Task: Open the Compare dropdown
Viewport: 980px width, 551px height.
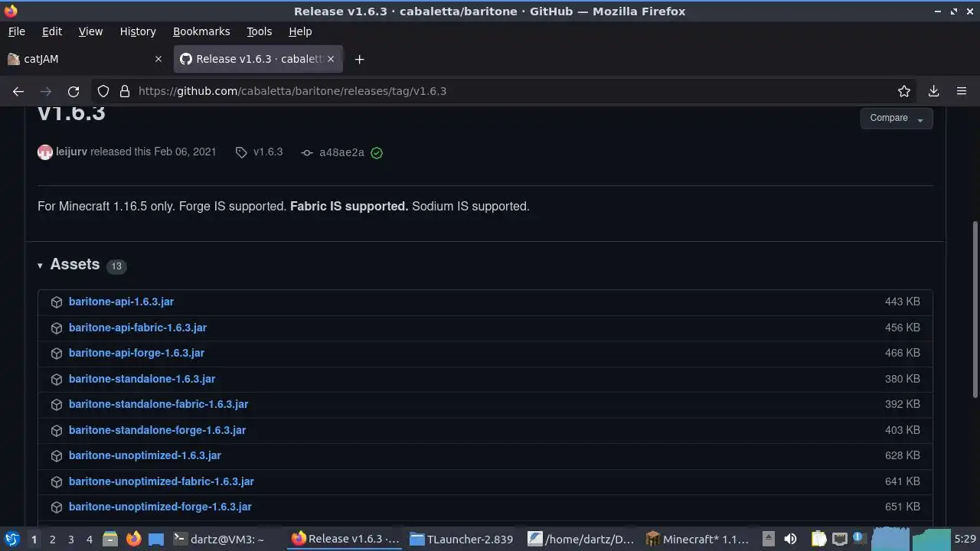Action: click(x=897, y=118)
